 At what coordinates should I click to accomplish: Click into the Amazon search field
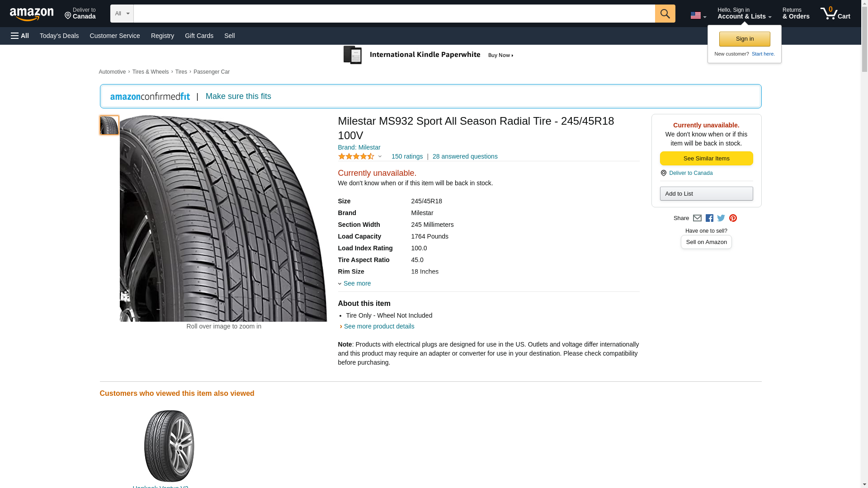point(394,14)
